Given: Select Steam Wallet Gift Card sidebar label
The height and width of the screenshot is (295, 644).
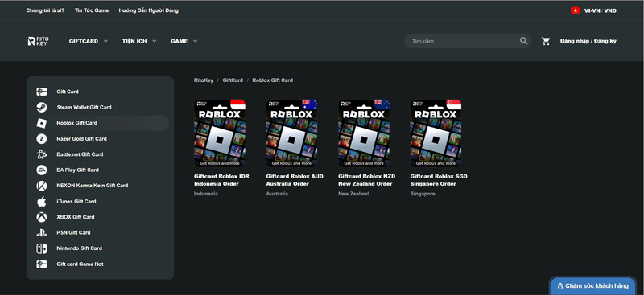Looking at the screenshot, I should point(85,108).
